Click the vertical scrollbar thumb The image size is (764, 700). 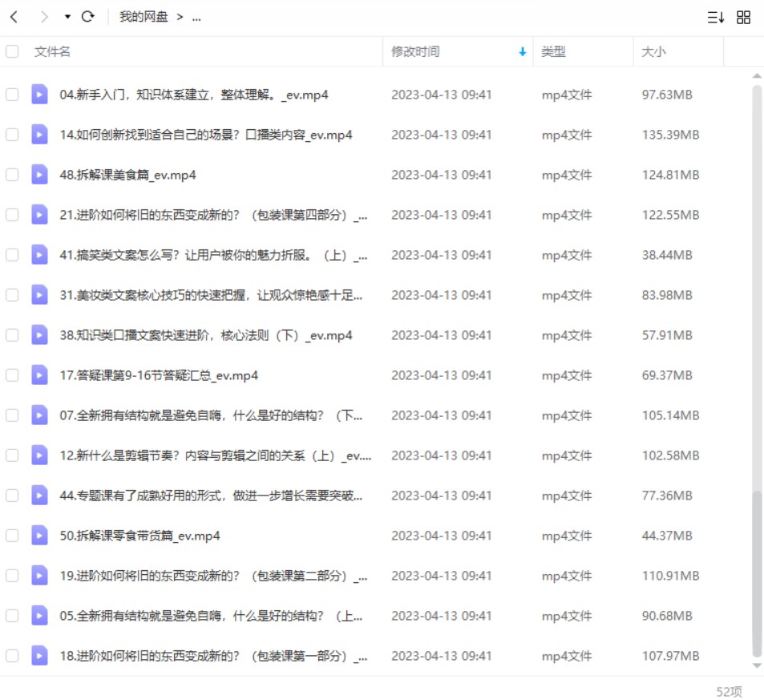click(757, 573)
